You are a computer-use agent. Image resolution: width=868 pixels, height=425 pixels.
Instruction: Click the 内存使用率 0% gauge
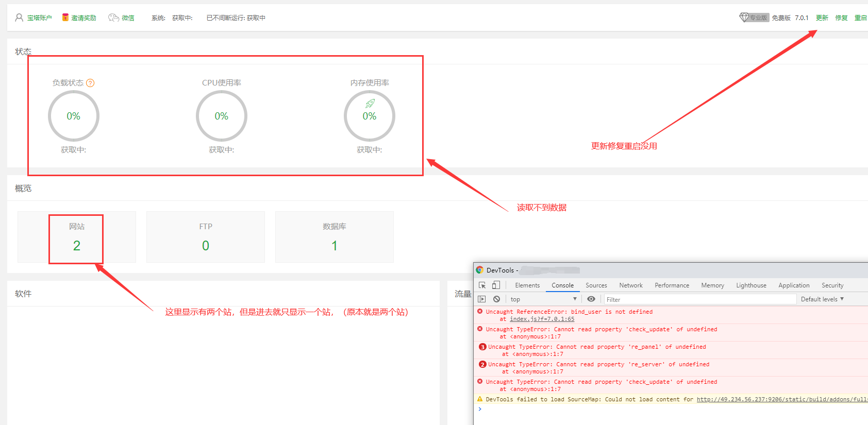click(370, 116)
